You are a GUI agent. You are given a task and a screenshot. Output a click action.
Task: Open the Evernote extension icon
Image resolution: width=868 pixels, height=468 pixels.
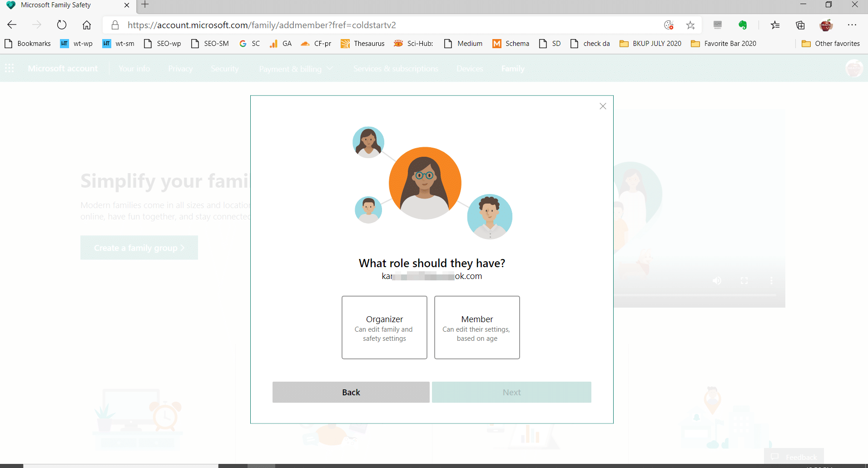click(x=743, y=25)
